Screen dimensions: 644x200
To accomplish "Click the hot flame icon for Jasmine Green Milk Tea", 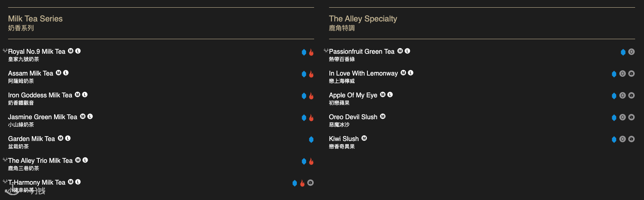I will 311,118.
